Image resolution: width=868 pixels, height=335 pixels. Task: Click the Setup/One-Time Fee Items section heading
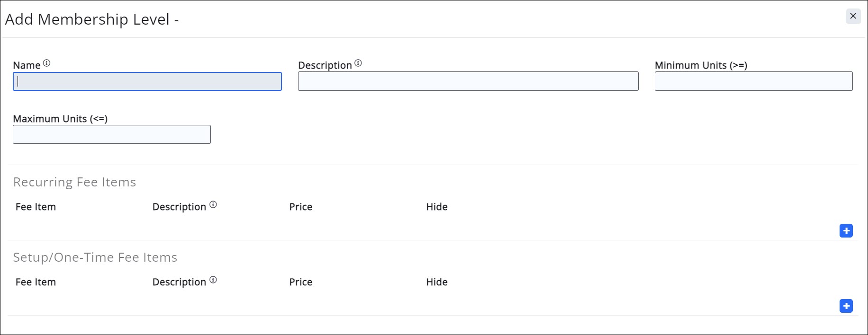[95, 257]
